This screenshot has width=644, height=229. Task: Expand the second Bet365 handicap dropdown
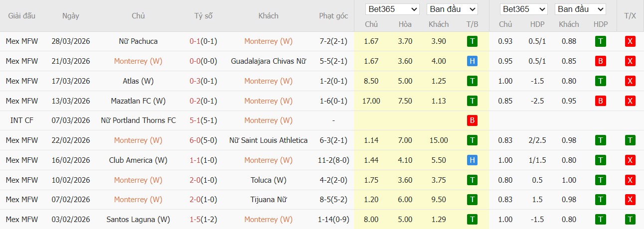pyautogui.click(x=524, y=9)
